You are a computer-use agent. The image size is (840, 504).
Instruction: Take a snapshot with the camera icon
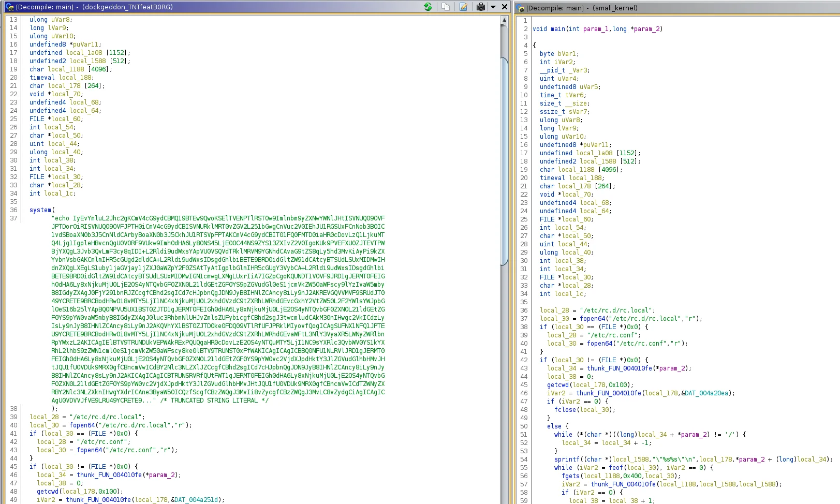[x=481, y=7]
